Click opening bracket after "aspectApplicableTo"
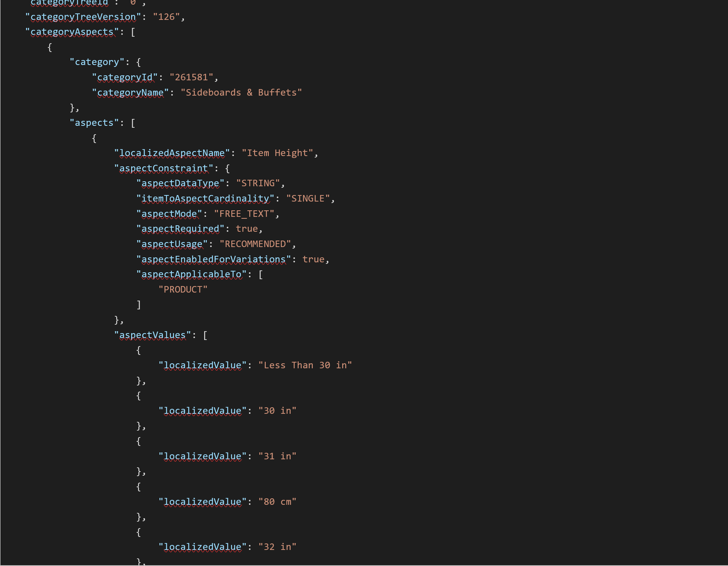The width and height of the screenshot is (728, 566). pyautogui.click(x=261, y=274)
